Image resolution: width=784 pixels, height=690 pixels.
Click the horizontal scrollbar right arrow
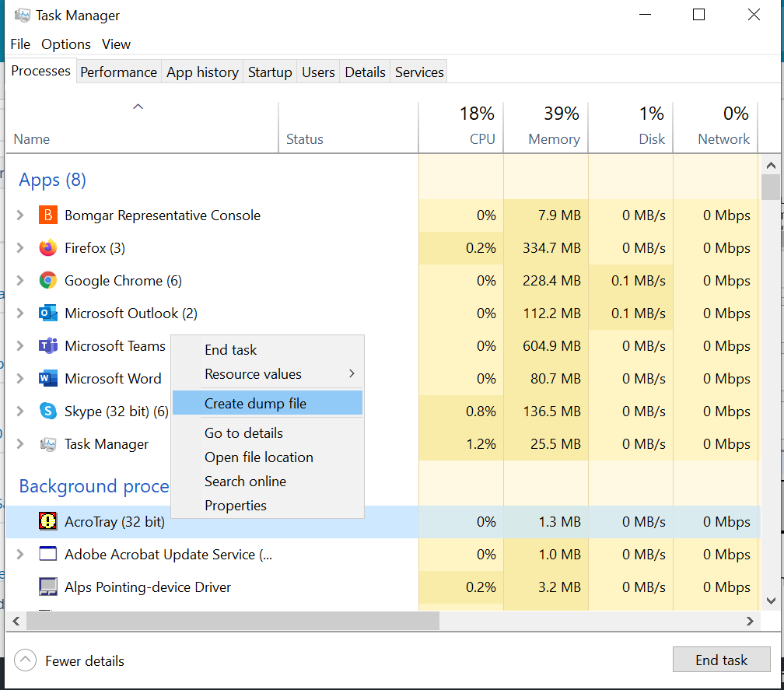pyautogui.click(x=750, y=622)
